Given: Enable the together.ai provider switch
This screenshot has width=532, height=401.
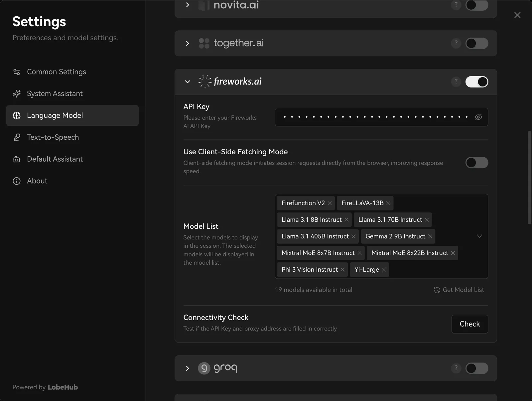Looking at the screenshot, I should 476,43.
